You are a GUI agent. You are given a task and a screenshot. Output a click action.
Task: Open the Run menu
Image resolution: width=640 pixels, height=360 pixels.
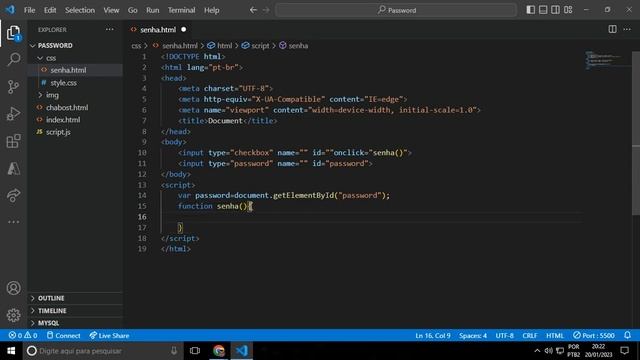click(x=153, y=10)
